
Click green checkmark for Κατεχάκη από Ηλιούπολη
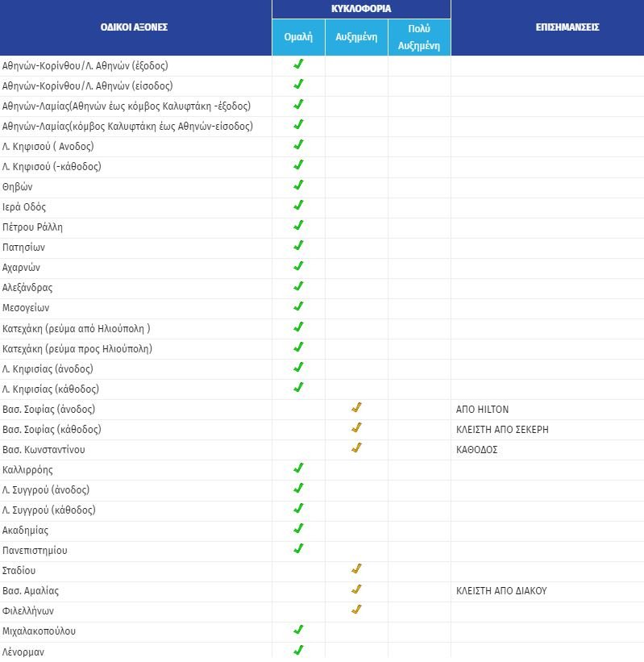pyautogui.click(x=298, y=327)
